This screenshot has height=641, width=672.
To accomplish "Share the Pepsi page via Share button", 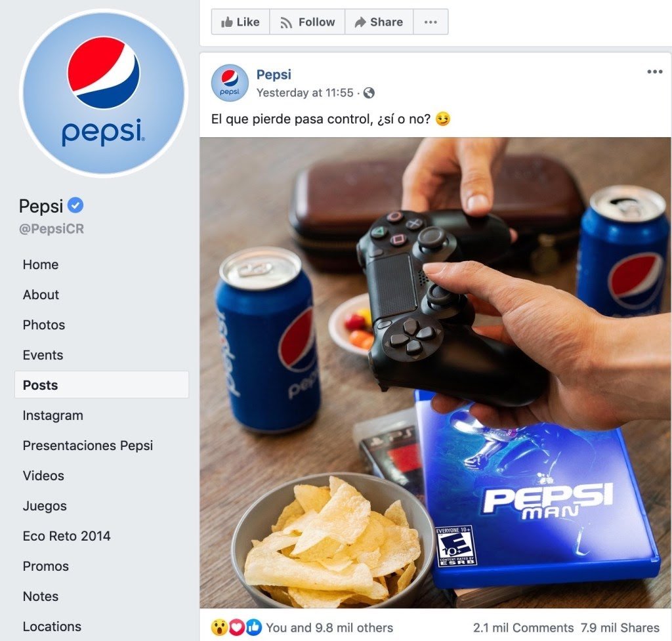I will click(379, 22).
